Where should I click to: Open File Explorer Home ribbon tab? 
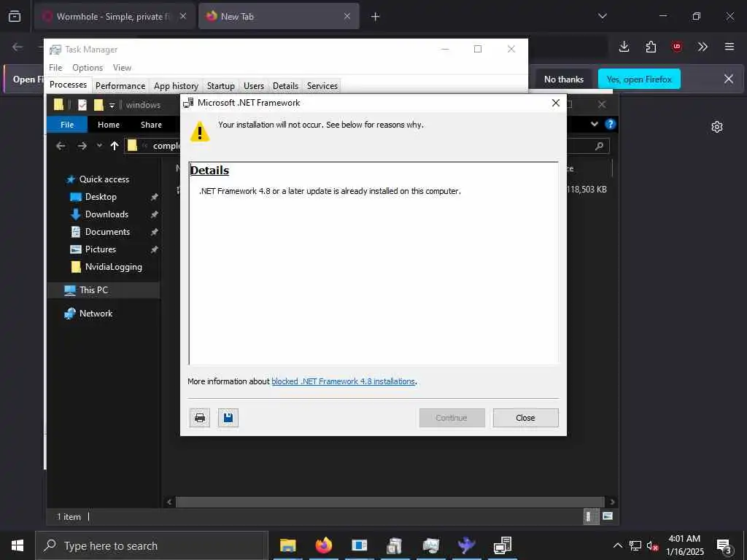pyautogui.click(x=109, y=125)
